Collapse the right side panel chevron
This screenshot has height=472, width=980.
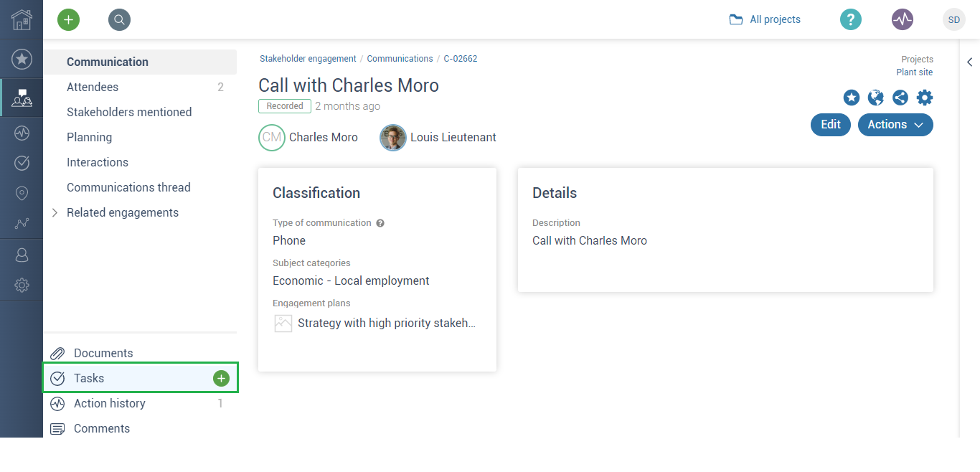point(970,62)
